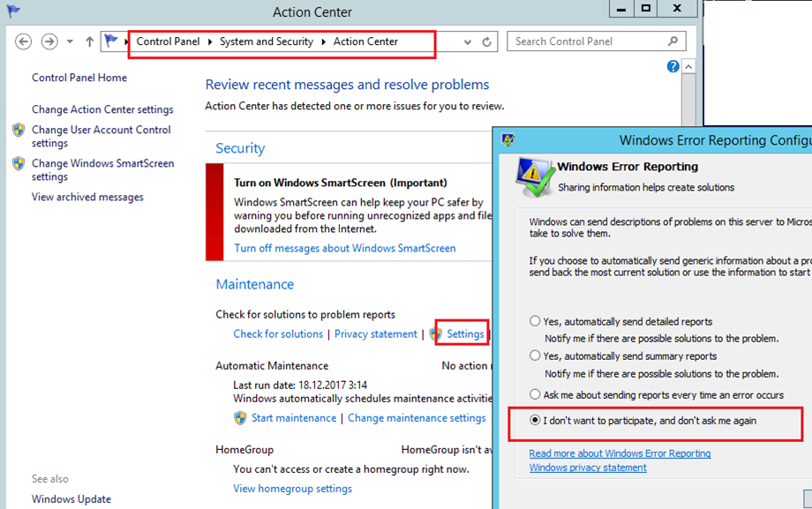Click the flag icon in the top-left corner
This screenshot has width=812, height=509.
(x=14, y=12)
